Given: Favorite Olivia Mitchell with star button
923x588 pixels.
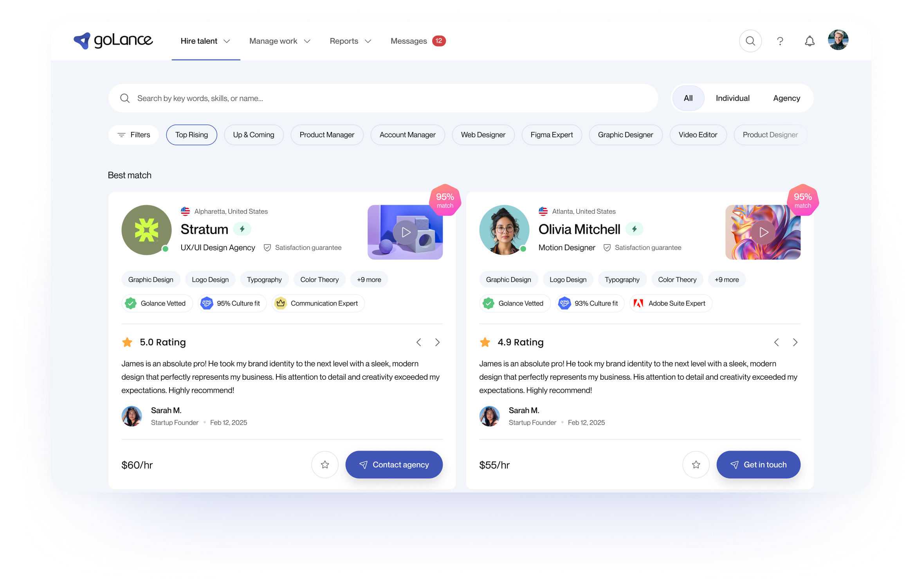Looking at the screenshot, I should pyautogui.click(x=696, y=465).
